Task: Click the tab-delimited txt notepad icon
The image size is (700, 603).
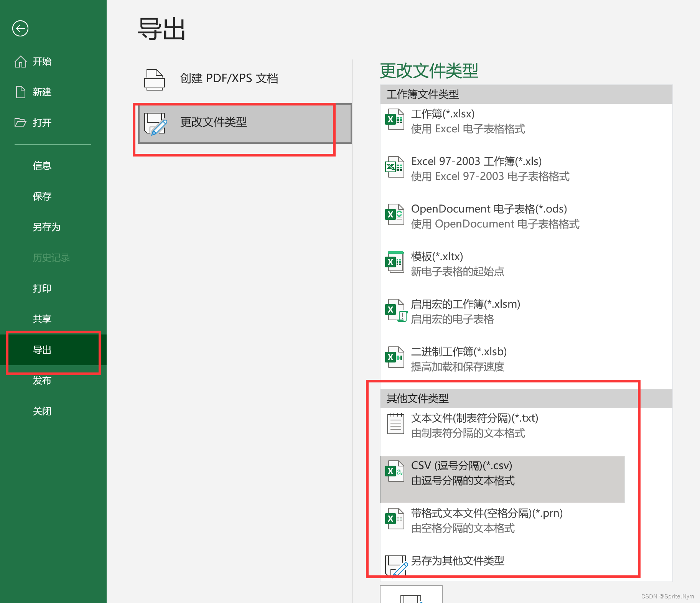Action: [395, 424]
